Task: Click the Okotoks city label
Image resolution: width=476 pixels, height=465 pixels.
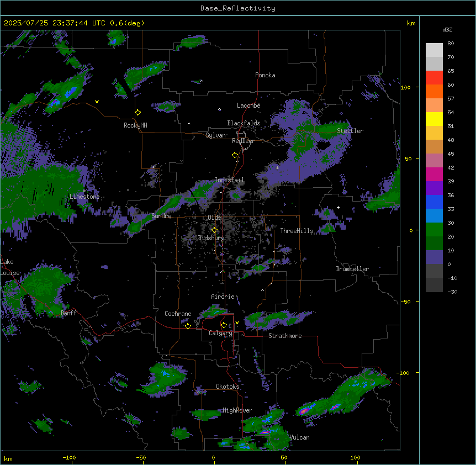Action: [228, 387]
